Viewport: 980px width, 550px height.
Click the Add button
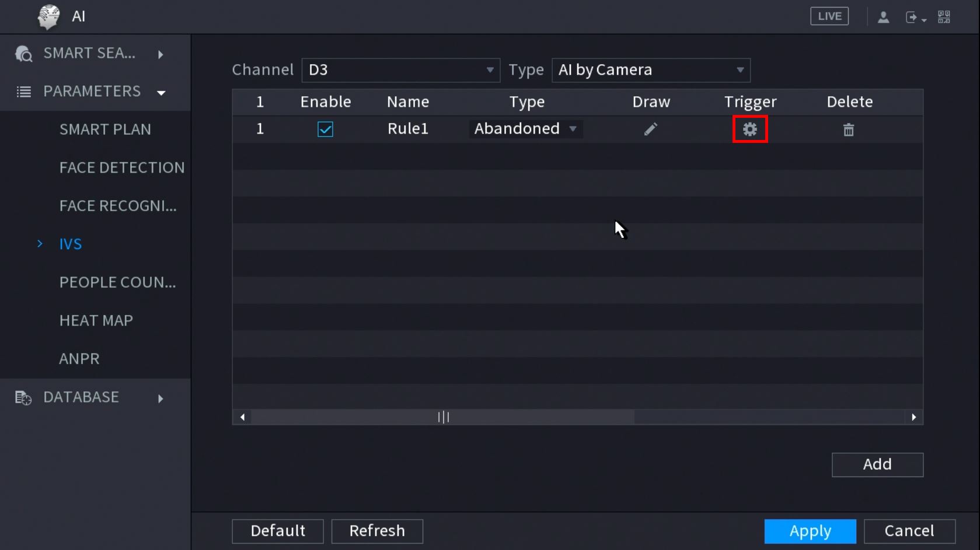(877, 464)
